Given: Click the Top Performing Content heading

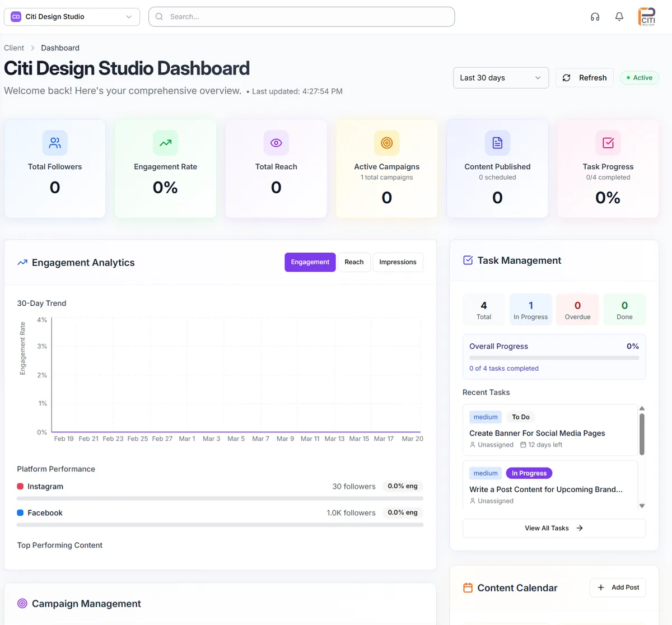Looking at the screenshot, I should [x=60, y=545].
